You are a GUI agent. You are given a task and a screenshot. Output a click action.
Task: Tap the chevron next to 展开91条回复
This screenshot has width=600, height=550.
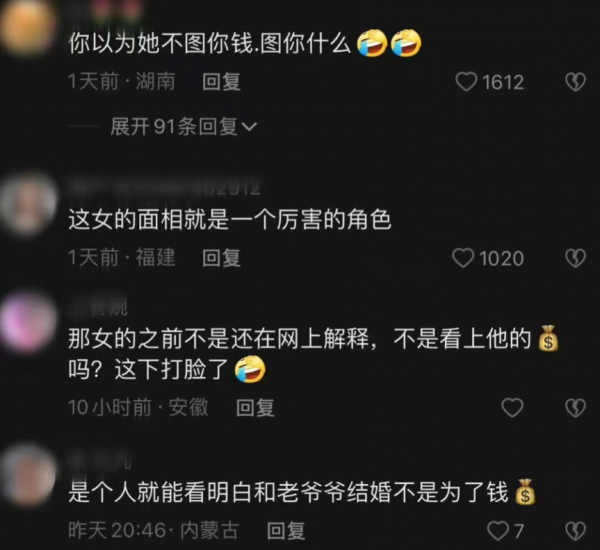tap(249, 127)
